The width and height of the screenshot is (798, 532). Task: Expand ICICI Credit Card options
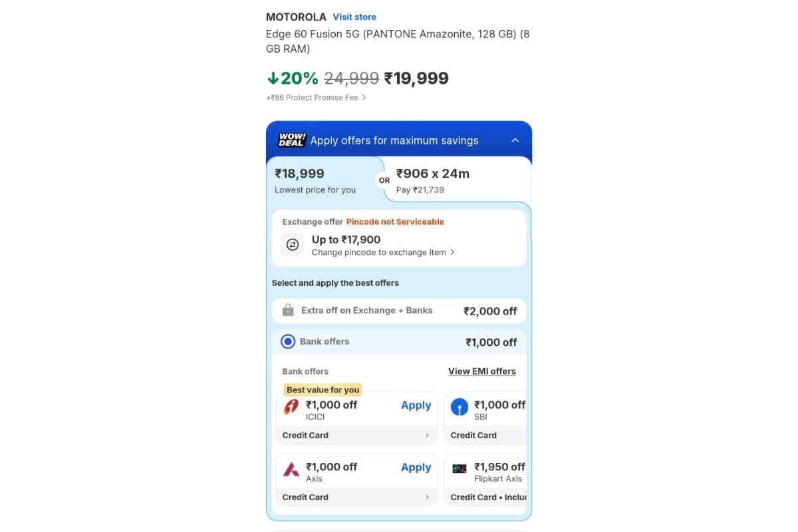pos(356,435)
